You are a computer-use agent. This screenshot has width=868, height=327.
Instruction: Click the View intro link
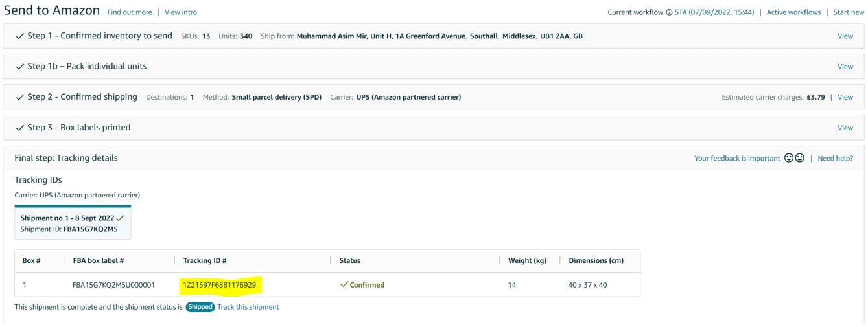181,12
